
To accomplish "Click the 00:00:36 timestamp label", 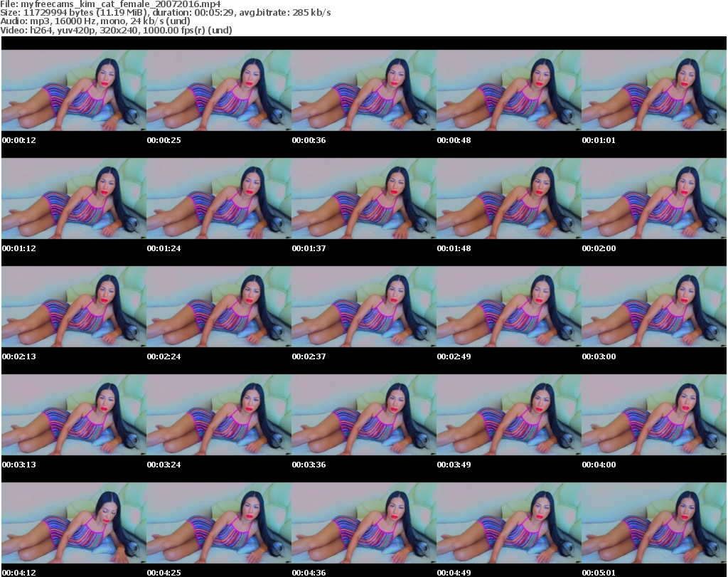I will [x=309, y=140].
